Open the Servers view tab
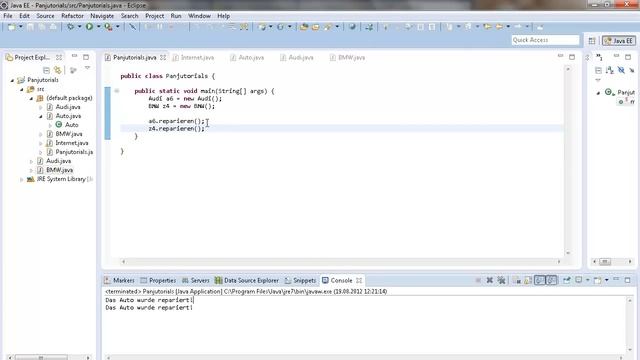Screen dimensions: 640x360 pos(196,280)
